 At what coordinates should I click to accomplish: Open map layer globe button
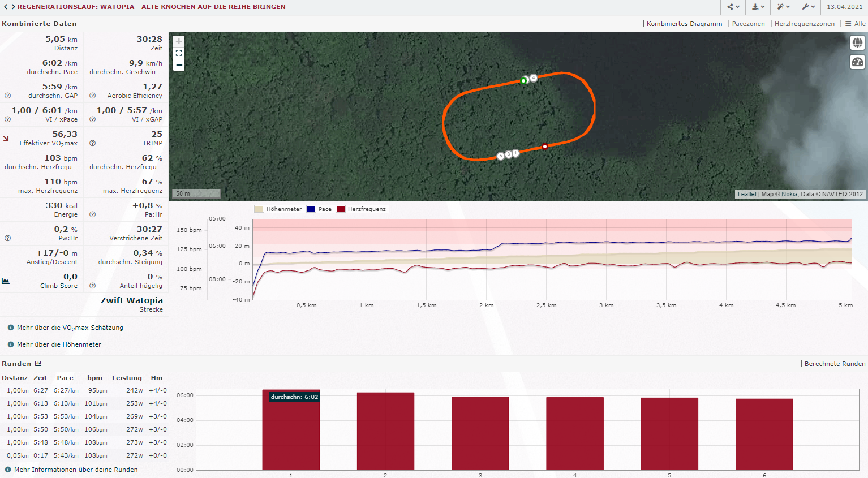(x=857, y=42)
